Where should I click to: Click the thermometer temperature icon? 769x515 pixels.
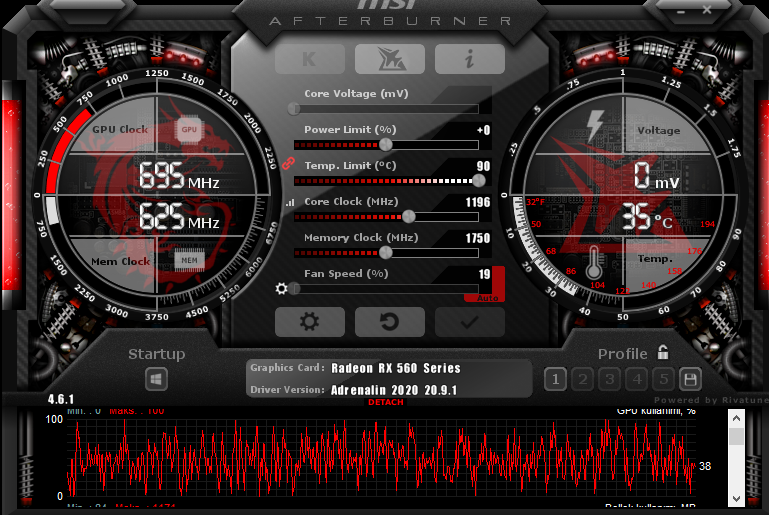pyautogui.click(x=594, y=262)
